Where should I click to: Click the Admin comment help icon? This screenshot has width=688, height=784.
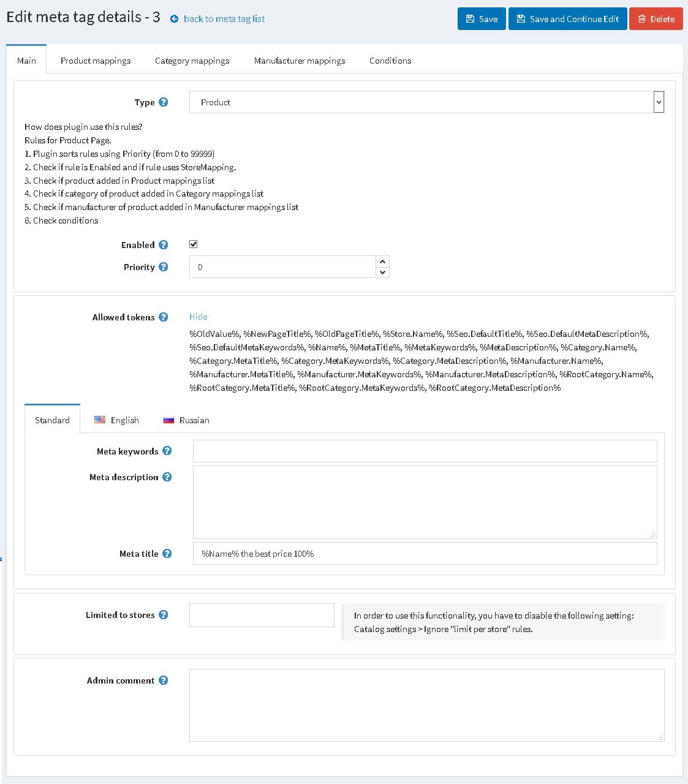[164, 680]
